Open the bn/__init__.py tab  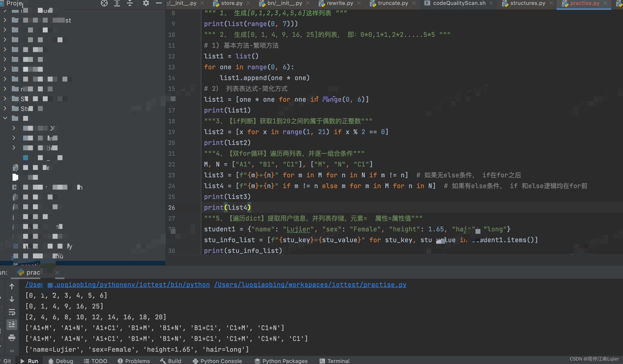[x=284, y=3]
